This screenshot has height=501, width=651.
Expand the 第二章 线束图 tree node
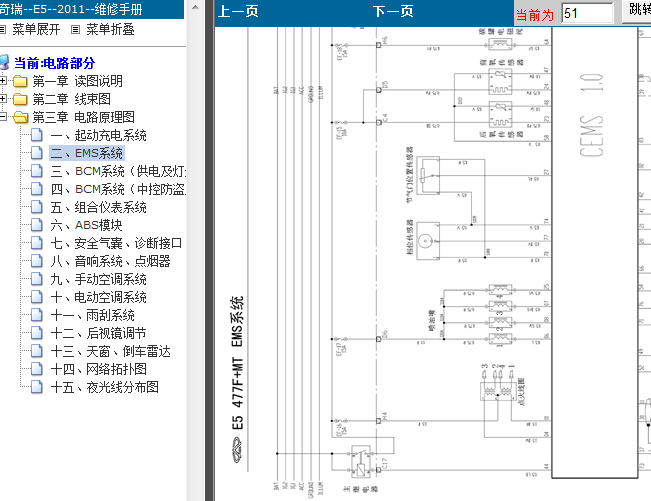(3, 98)
